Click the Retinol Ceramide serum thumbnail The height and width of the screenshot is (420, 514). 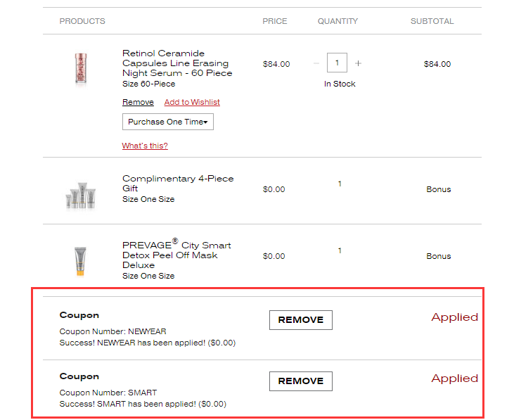tap(79, 69)
